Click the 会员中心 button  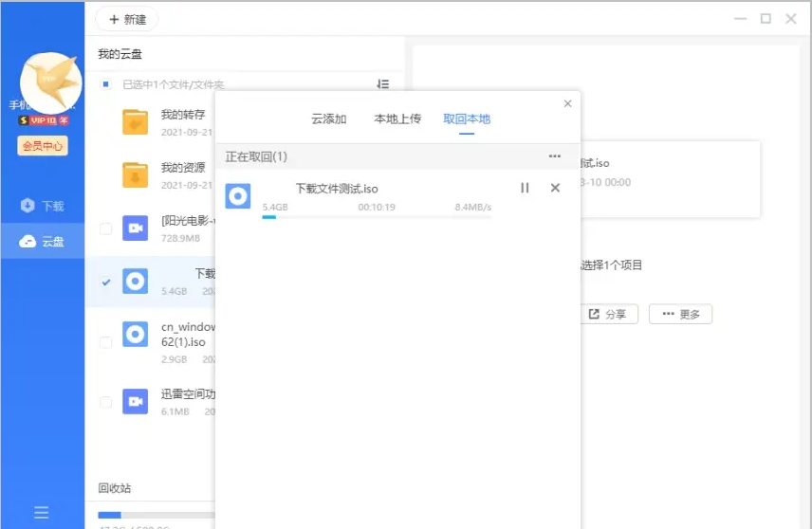pos(43,146)
